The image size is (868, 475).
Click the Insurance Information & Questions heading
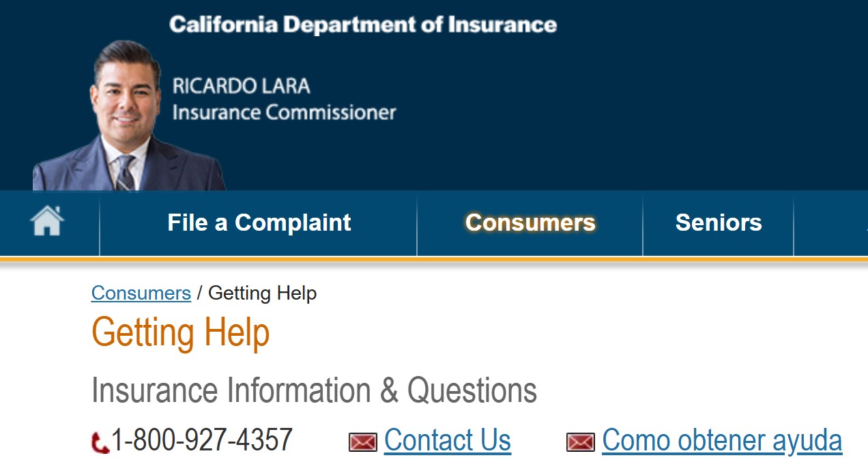(x=314, y=390)
